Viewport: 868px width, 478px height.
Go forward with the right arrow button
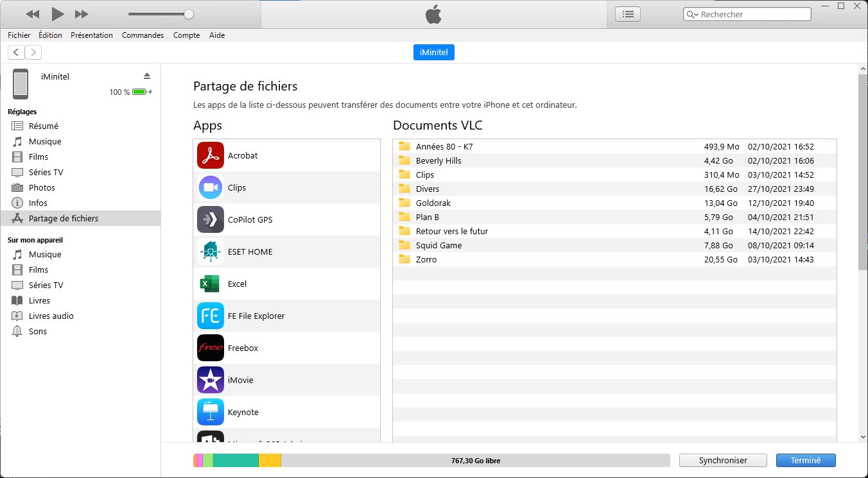pos(33,52)
